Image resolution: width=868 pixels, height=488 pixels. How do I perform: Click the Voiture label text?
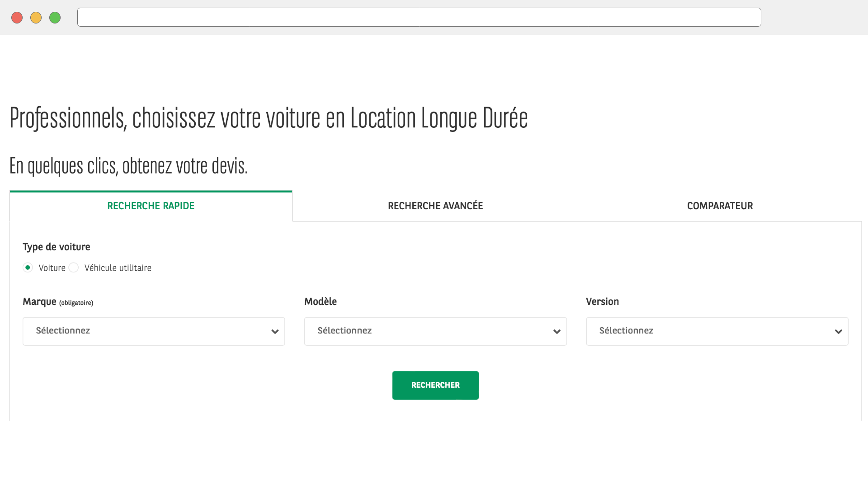52,268
